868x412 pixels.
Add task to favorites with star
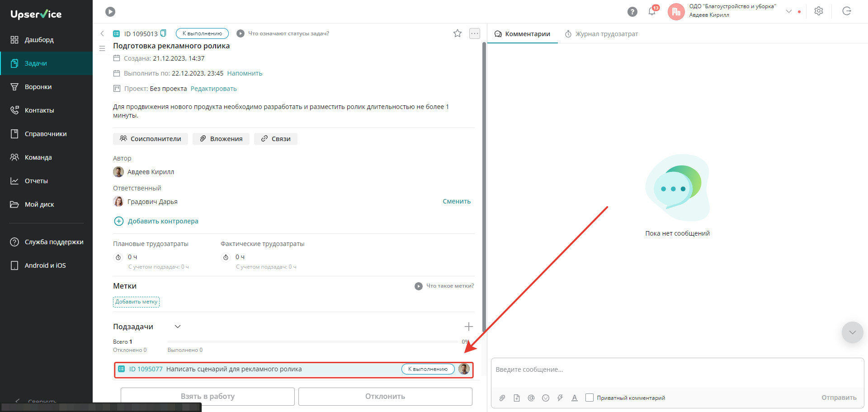[x=458, y=33]
